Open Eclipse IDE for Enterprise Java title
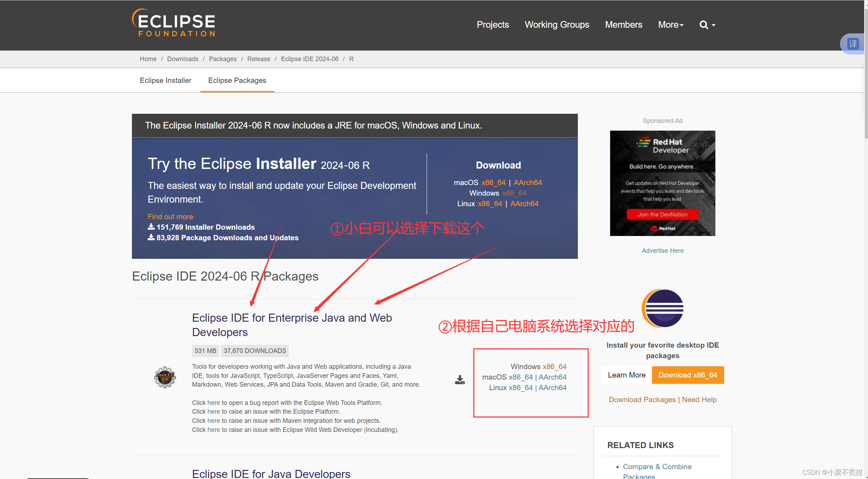The width and height of the screenshot is (868, 479). pos(292,325)
